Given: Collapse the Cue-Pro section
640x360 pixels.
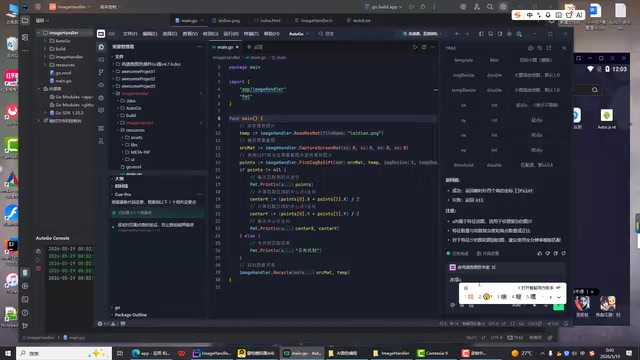Looking at the screenshot, I should pos(122,194).
